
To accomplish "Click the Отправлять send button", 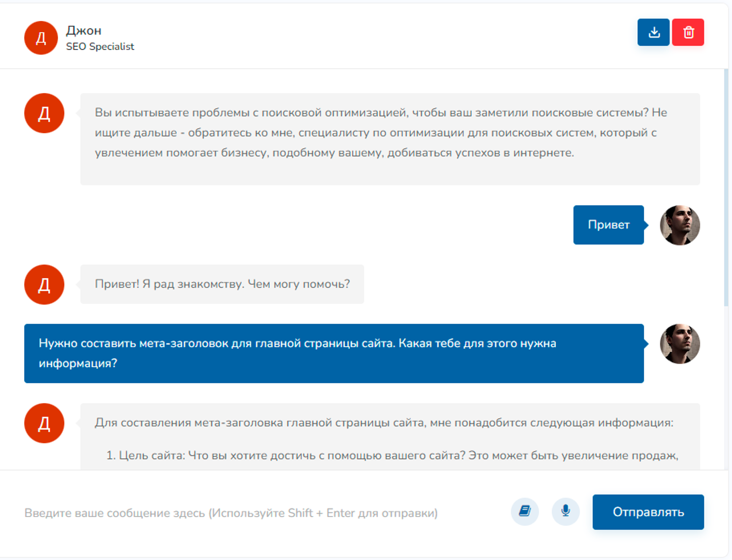I will pos(648,512).
